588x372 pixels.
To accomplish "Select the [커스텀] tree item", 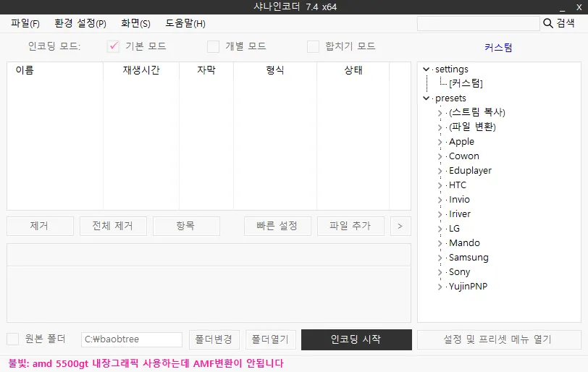I will point(466,83).
